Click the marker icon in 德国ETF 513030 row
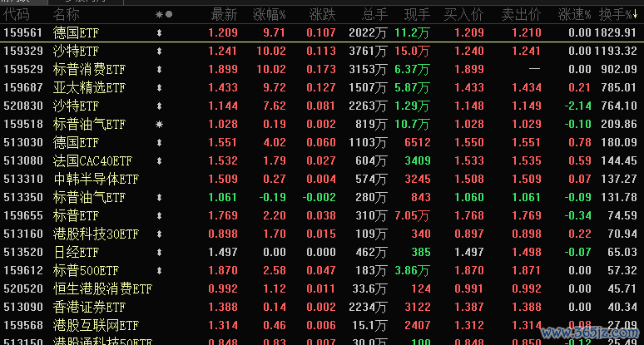This screenshot has height=345, width=644. coord(160,142)
